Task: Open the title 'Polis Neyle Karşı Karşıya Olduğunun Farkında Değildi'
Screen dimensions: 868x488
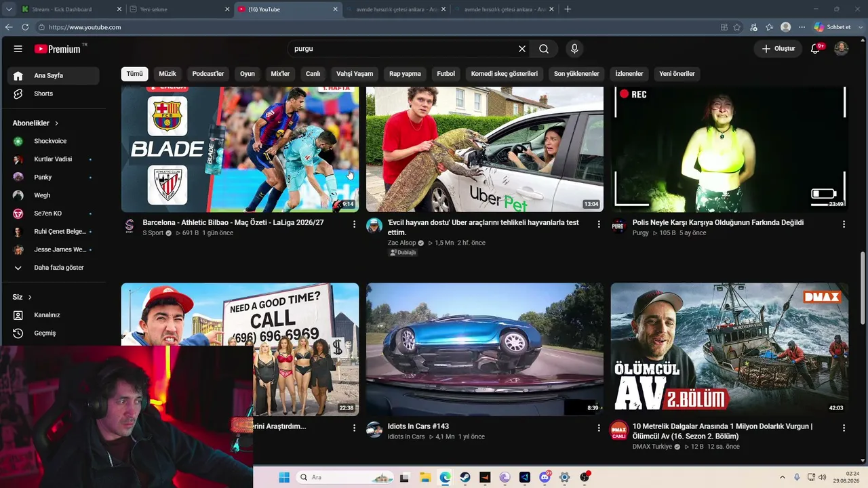Action: tap(718, 222)
